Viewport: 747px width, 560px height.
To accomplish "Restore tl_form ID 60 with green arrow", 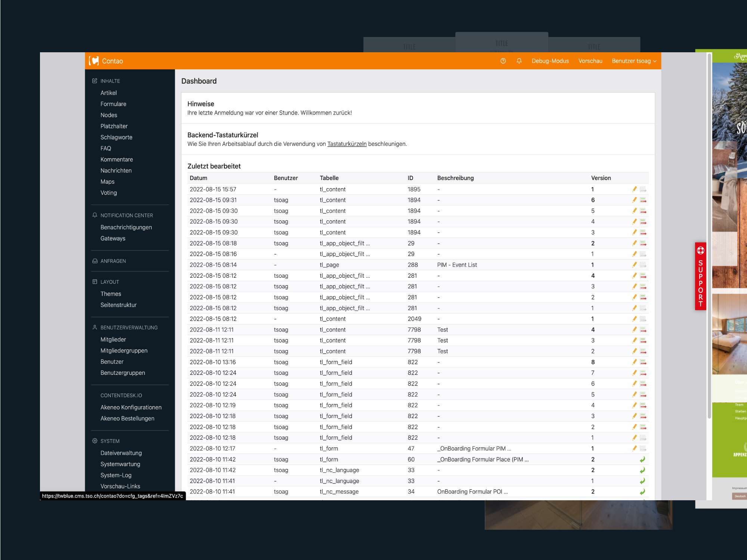I will 642,460.
